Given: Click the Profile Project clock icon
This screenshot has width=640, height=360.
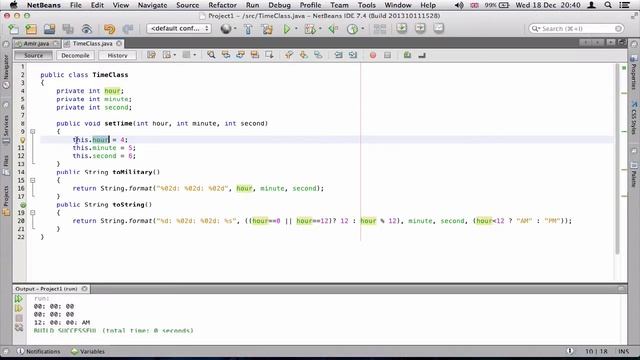Looking at the screenshot, I should point(352,29).
